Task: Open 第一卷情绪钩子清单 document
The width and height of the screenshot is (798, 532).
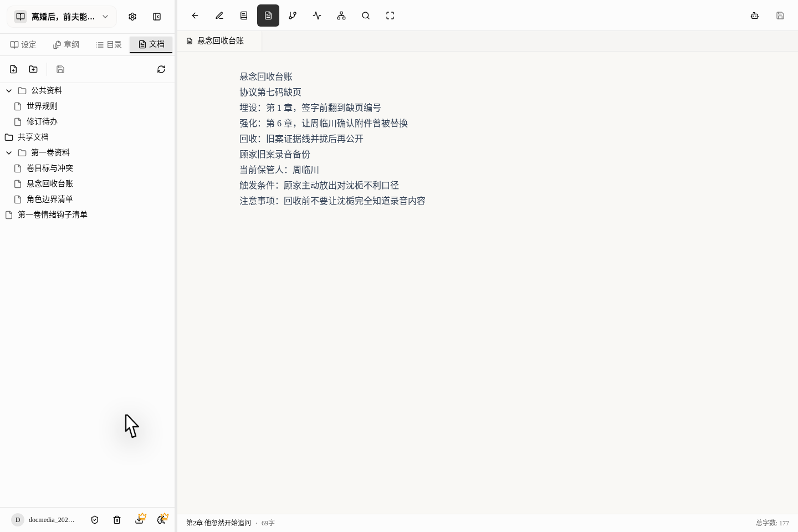Action: tap(53, 214)
